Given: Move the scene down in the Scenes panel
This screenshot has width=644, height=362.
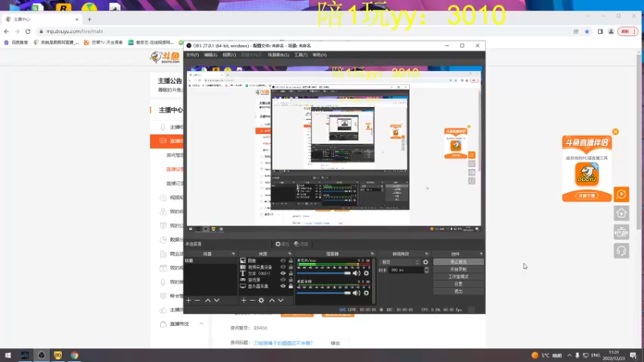Looking at the screenshot, I should click(217, 300).
